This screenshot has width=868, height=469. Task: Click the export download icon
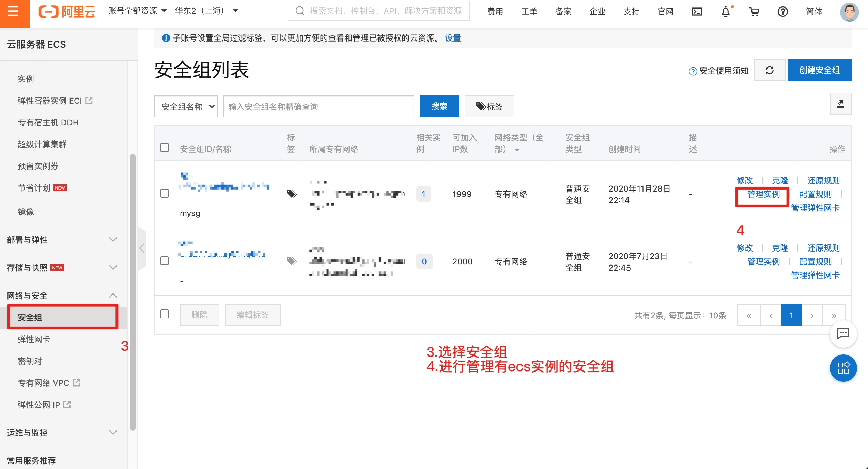point(840,104)
